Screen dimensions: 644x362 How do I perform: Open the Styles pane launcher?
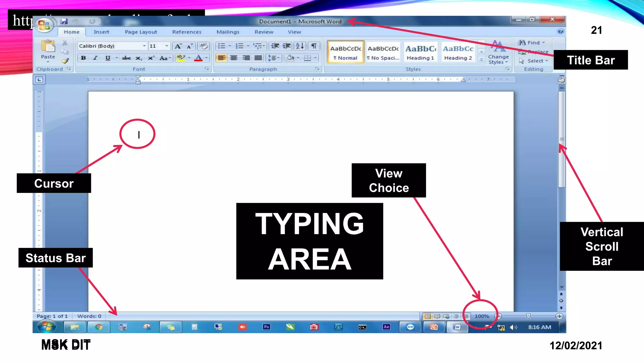click(x=508, y=69)
